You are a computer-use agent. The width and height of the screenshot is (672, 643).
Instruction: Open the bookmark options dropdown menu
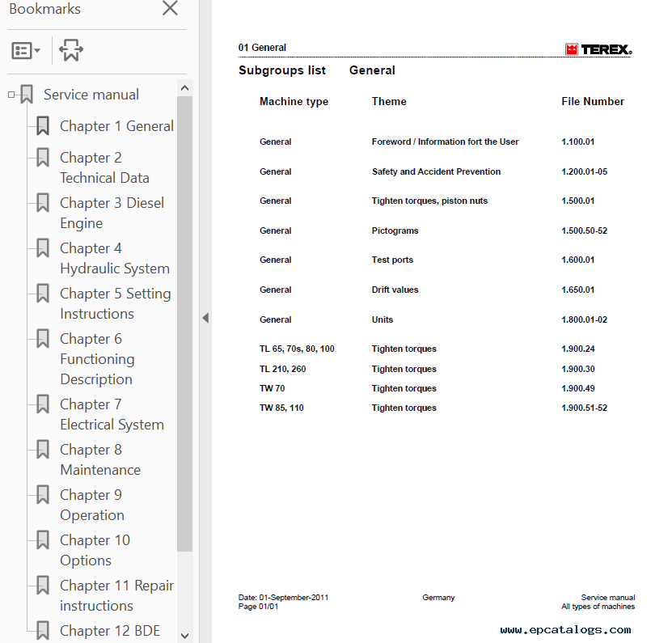coord(26,51)
